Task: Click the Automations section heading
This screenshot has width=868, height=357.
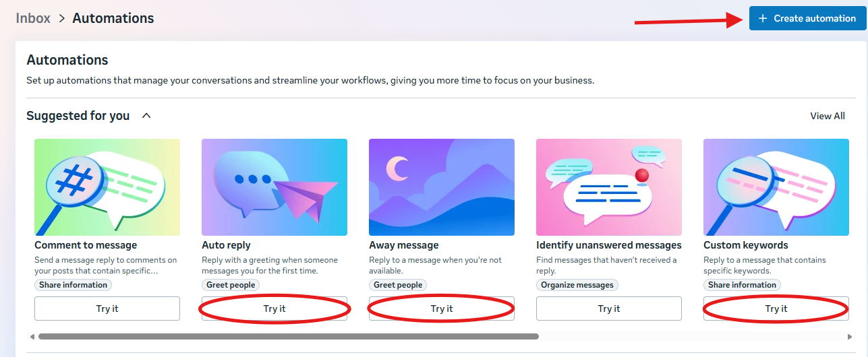Action: tap(67, 60)
